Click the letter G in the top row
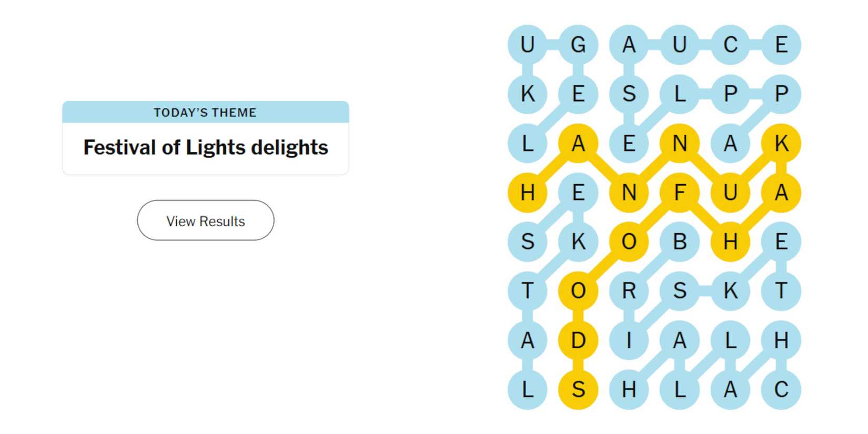This screenshot has width=868, height=434. point(579,45)
